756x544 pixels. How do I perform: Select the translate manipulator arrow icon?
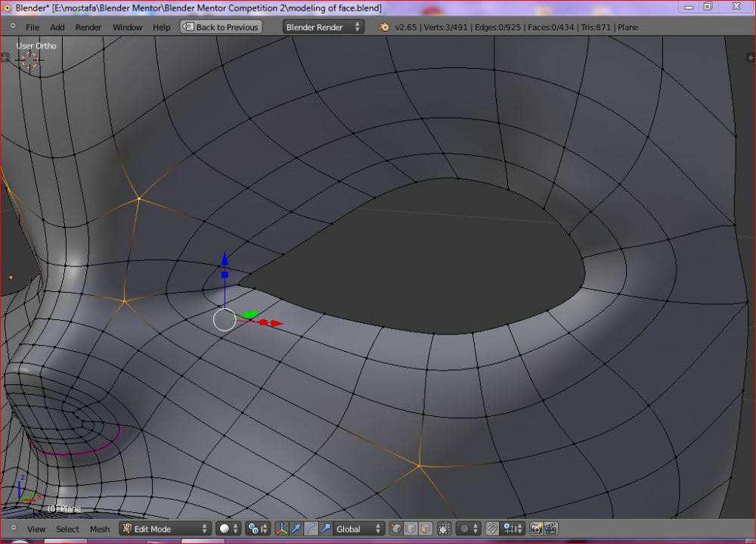point(296,529)
